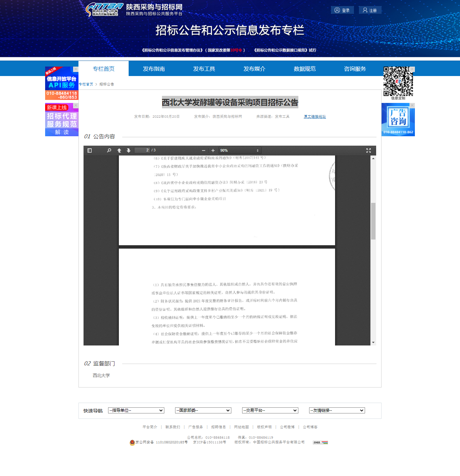The height and width of the screenshot is (476, 460).
Task: Zoom in on the PDF document
Action: [213, 150]
